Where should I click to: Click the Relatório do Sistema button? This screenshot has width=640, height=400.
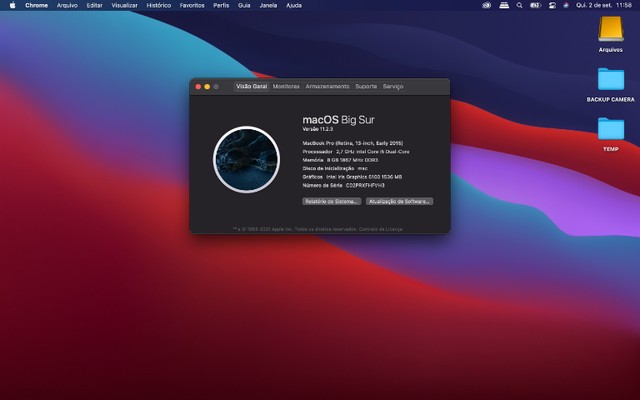332,201
